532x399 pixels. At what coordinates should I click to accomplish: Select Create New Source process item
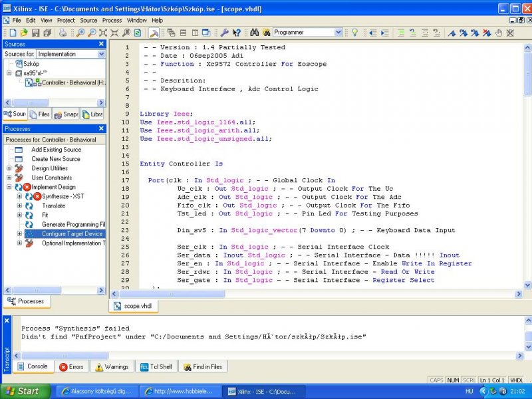56,159
